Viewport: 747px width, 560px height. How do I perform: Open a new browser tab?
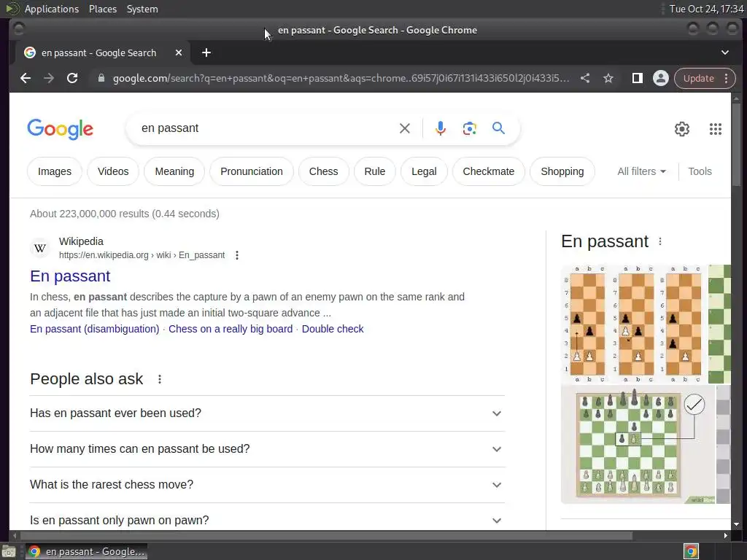[206, 52]
